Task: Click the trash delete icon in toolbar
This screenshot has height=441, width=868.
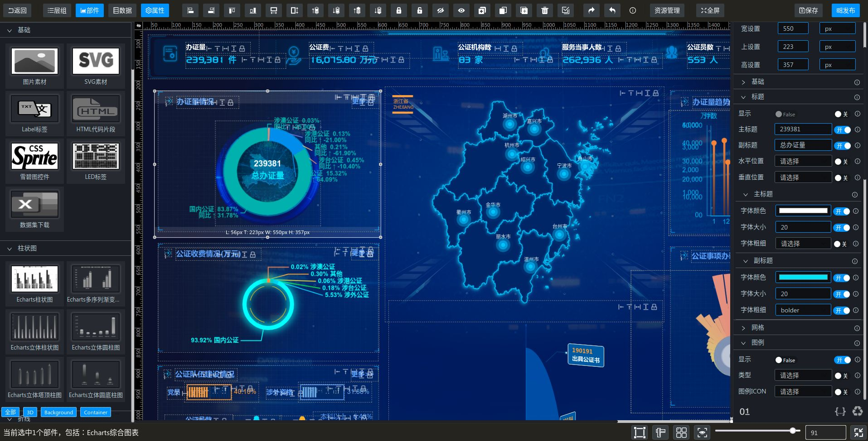Action: click(545, 10)
